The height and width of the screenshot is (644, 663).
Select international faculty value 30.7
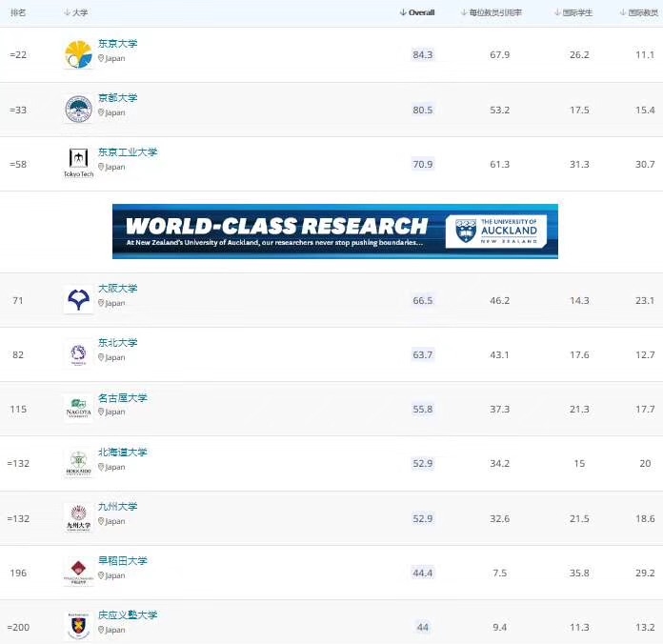point(645,164)
